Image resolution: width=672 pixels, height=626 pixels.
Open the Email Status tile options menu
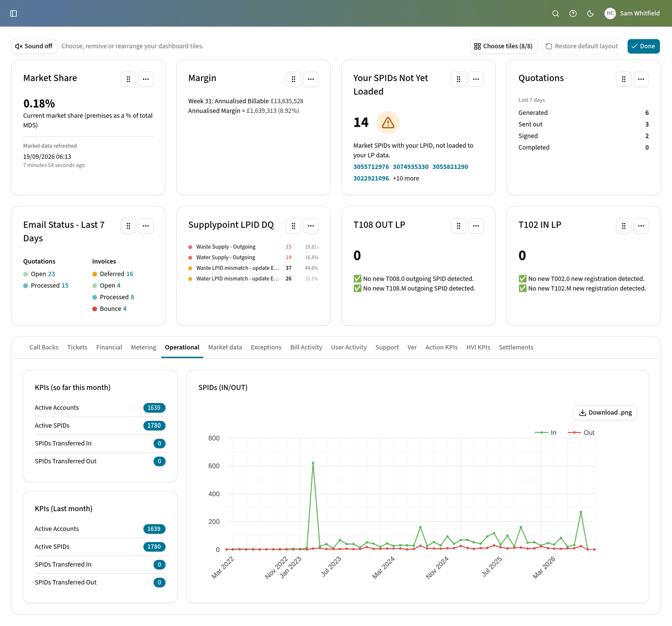(146, 226)
